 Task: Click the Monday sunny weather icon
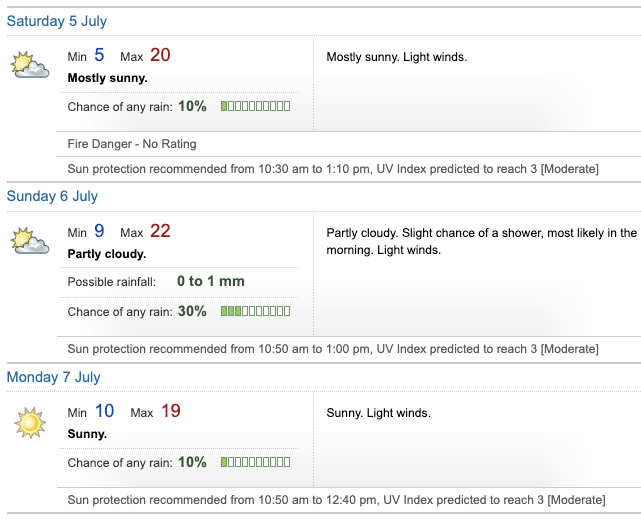pos(30,423)
